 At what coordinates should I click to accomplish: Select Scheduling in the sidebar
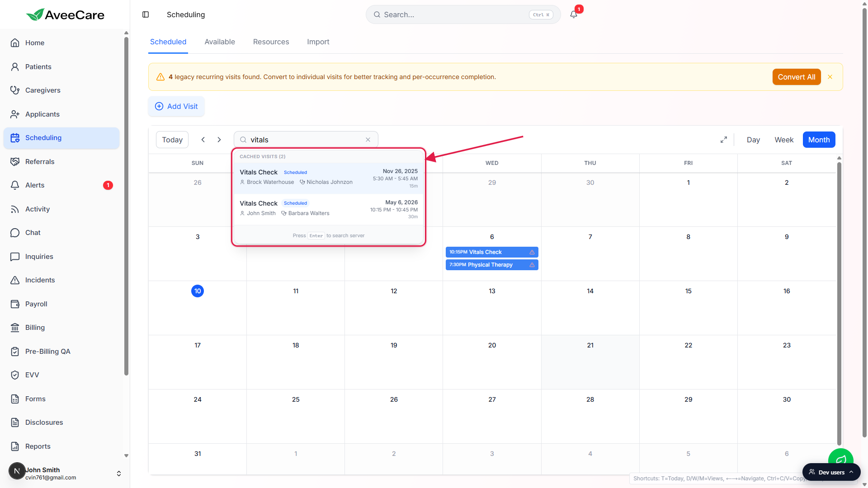coord(61,138)
